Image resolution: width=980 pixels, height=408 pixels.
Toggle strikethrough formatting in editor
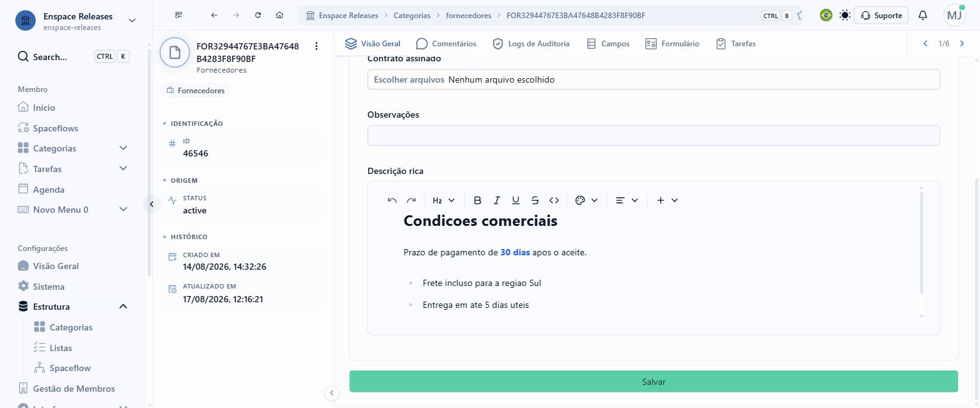(x=535, y=200)
